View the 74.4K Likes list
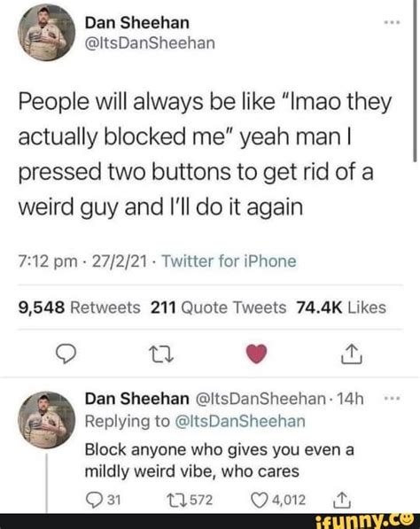Screen dimensions: 420x529 click(x=341, y=307)
